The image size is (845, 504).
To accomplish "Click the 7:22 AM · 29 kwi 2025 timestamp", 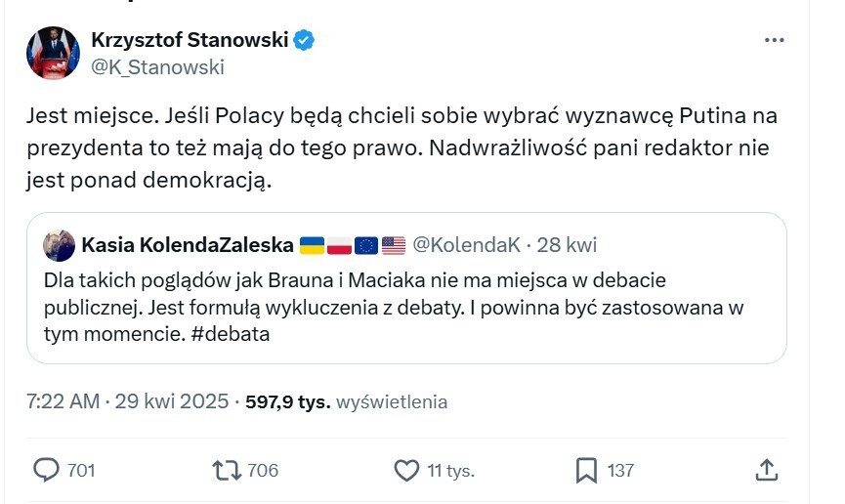I will [128, 401].
